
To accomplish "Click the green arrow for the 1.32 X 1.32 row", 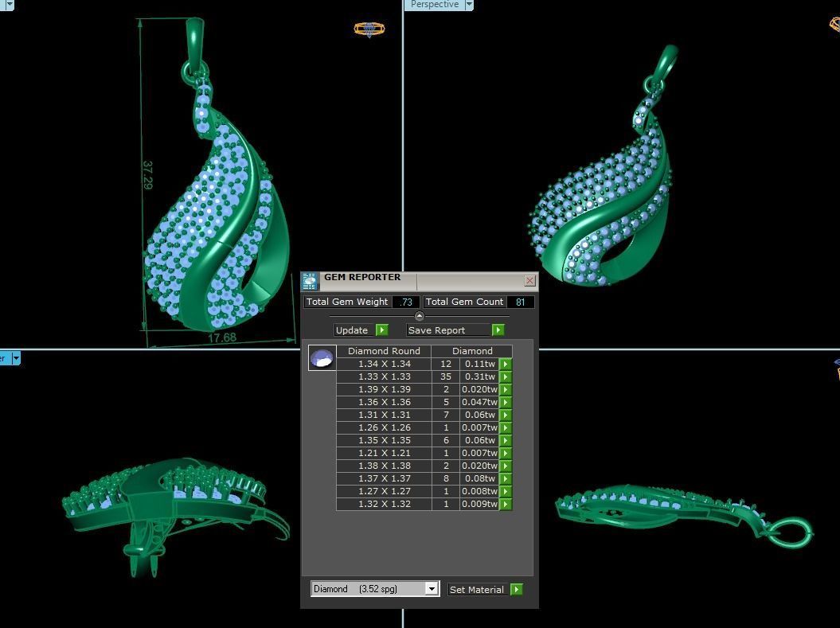I will [x=507, y=504].
